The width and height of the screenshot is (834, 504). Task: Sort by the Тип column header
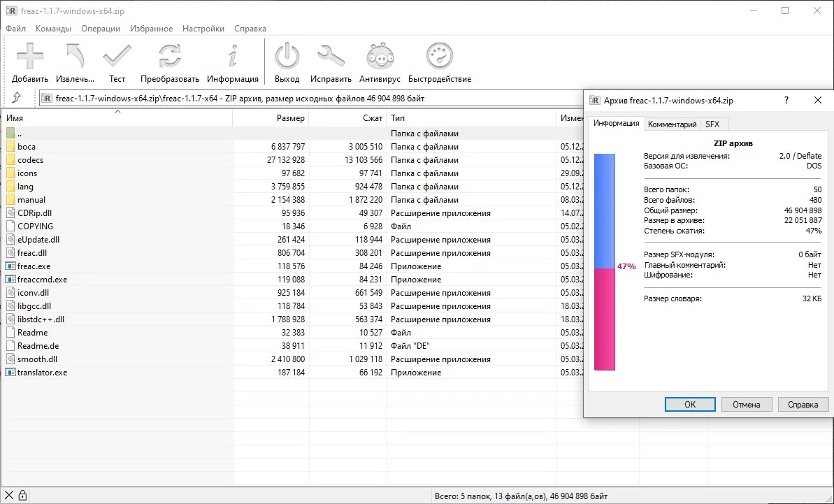tap(472, 118)
